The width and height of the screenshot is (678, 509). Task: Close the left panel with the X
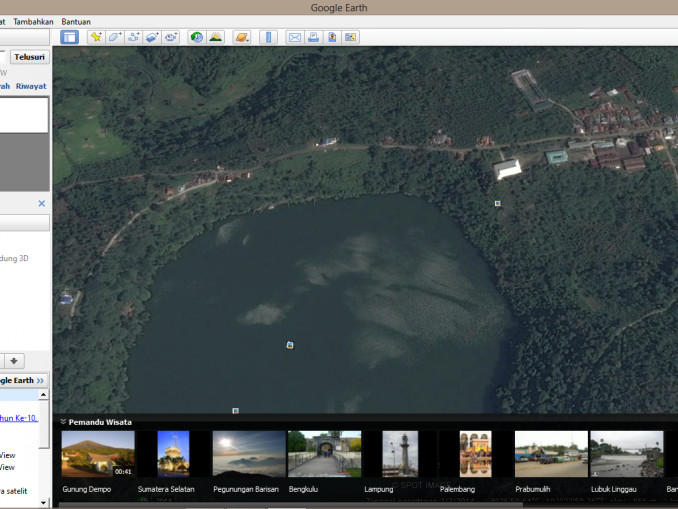42,203
